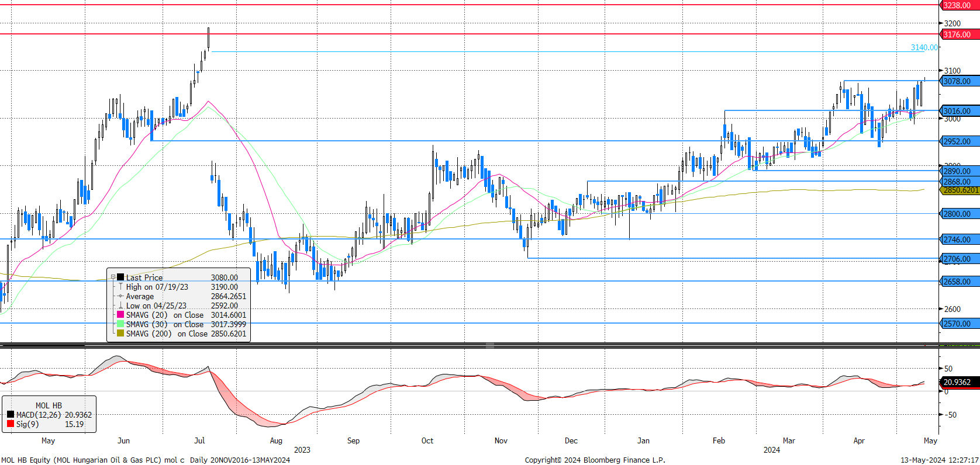
Task: Click the panel divider handle between charts
Action: click(x=490, y=345)
